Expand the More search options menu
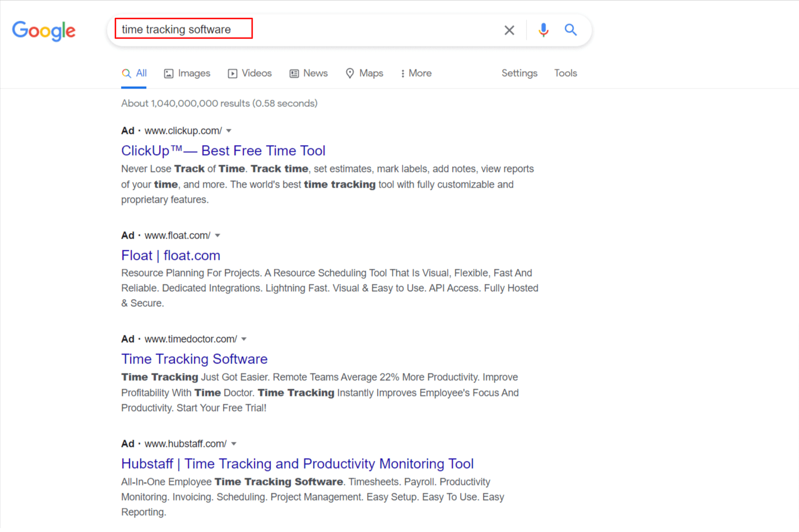The width and height of the screenshot is (799, 532). 416,73
